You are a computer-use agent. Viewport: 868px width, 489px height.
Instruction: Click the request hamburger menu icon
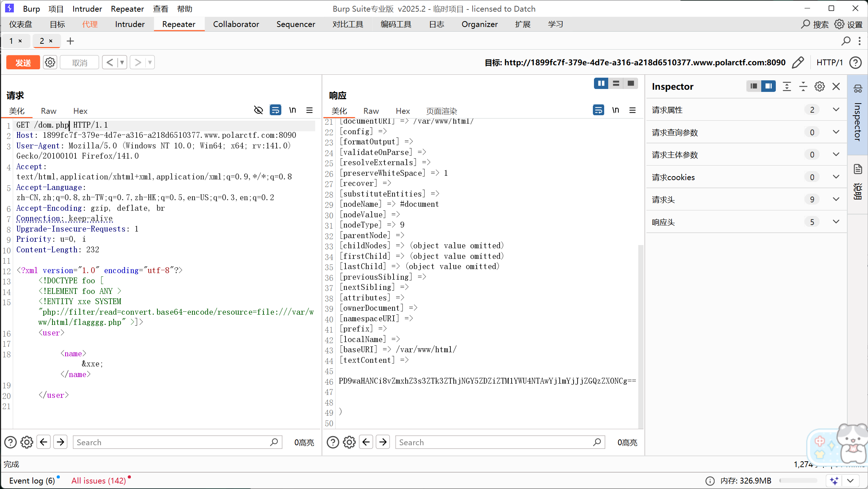click(309, 110)
